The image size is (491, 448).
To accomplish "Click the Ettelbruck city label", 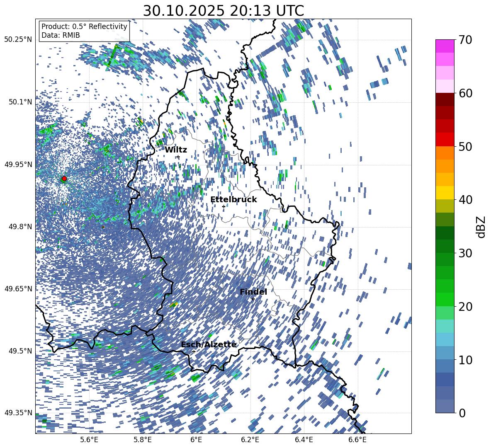I will click(x=233, y=199).
